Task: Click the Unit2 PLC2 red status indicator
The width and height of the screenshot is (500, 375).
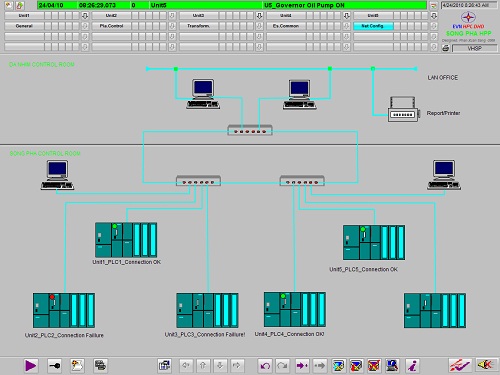Action: click(52, 297)
